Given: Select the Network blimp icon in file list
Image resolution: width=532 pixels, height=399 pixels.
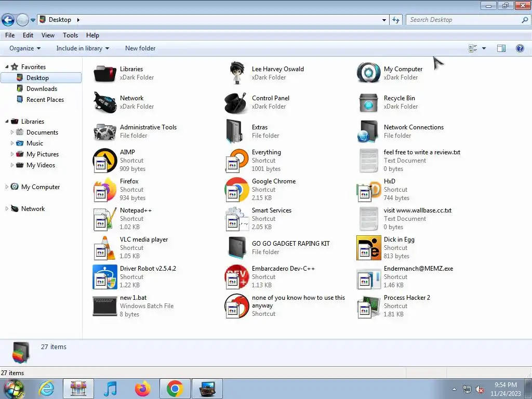Looking at the screenshot, I should pos(105,102).
